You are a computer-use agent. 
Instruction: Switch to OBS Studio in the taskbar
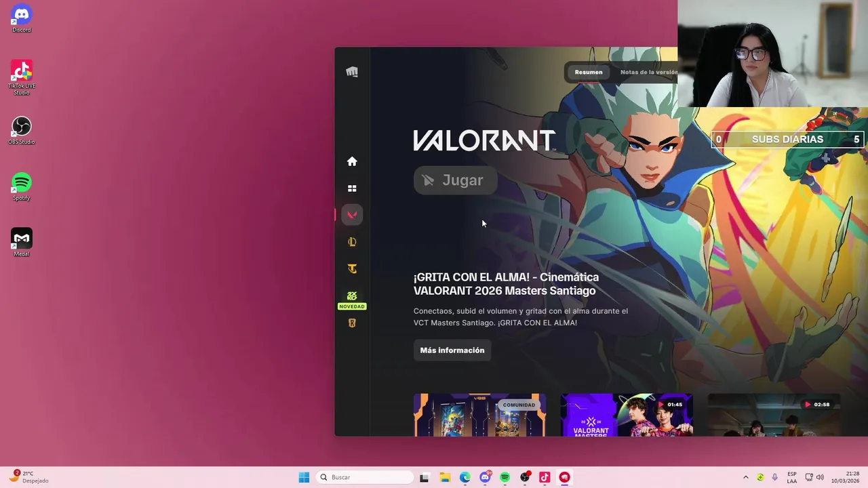click(x=525, y=477)
